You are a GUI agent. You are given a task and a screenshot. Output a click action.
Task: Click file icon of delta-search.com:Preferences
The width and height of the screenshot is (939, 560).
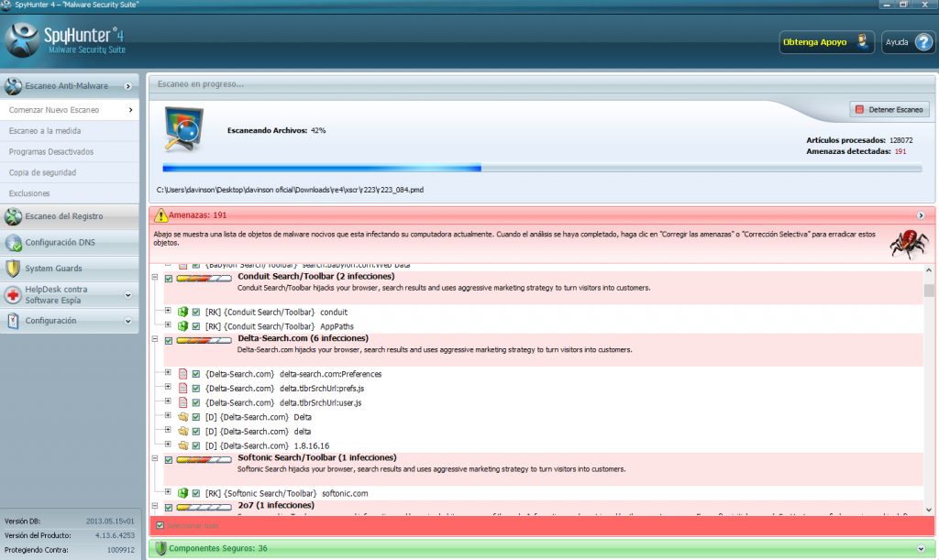pos(182,374)
